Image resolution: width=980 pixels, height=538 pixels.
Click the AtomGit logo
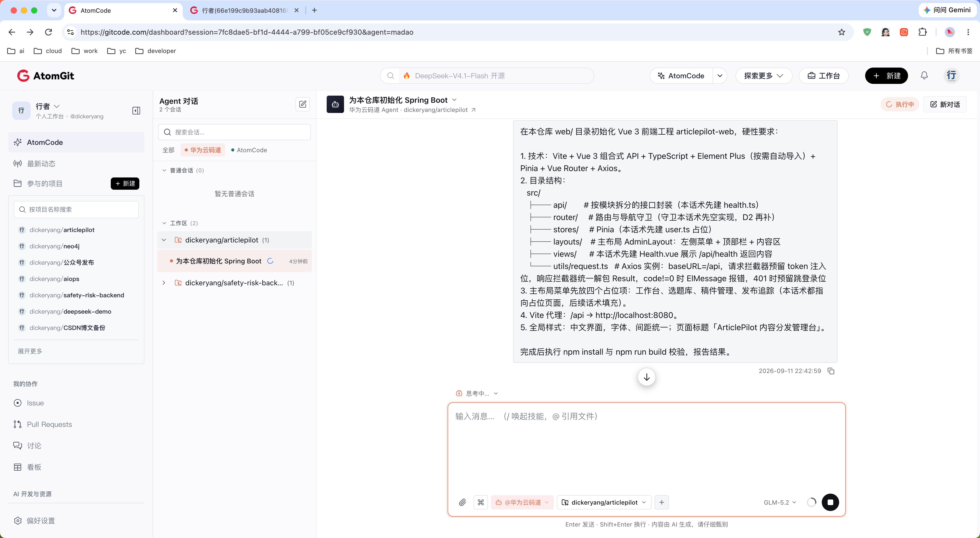coord(46,76)
